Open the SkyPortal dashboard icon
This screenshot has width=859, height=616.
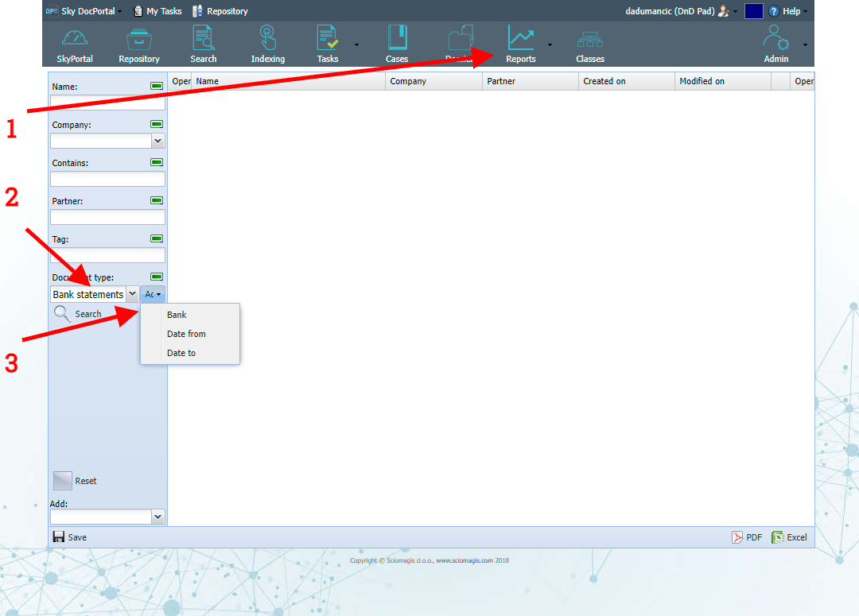coord(75,45)
